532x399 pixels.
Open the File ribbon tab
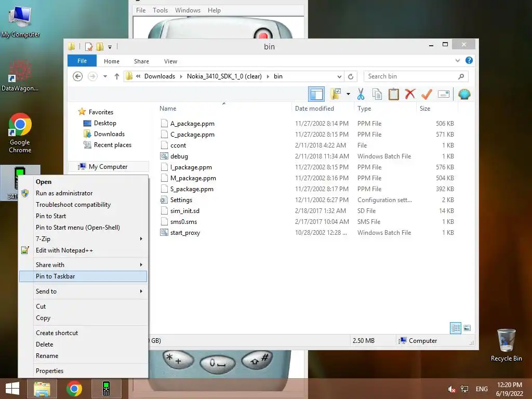[x=82, y=61]
